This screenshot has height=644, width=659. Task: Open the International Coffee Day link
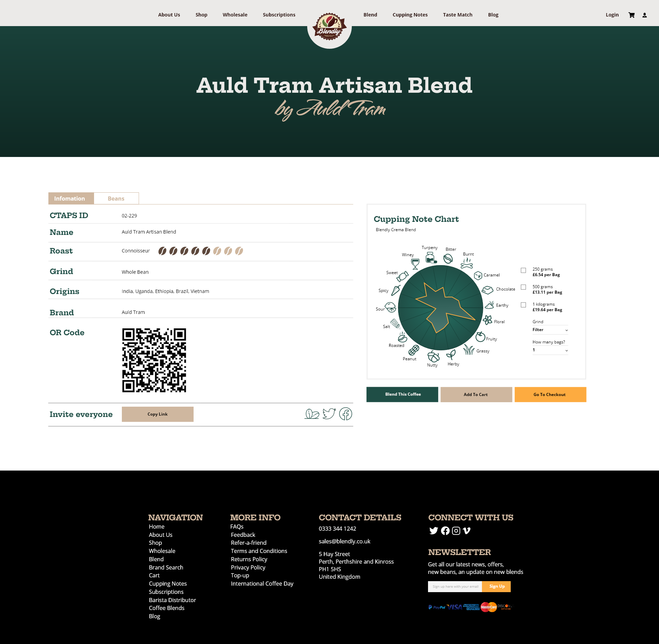pos(262,584)
